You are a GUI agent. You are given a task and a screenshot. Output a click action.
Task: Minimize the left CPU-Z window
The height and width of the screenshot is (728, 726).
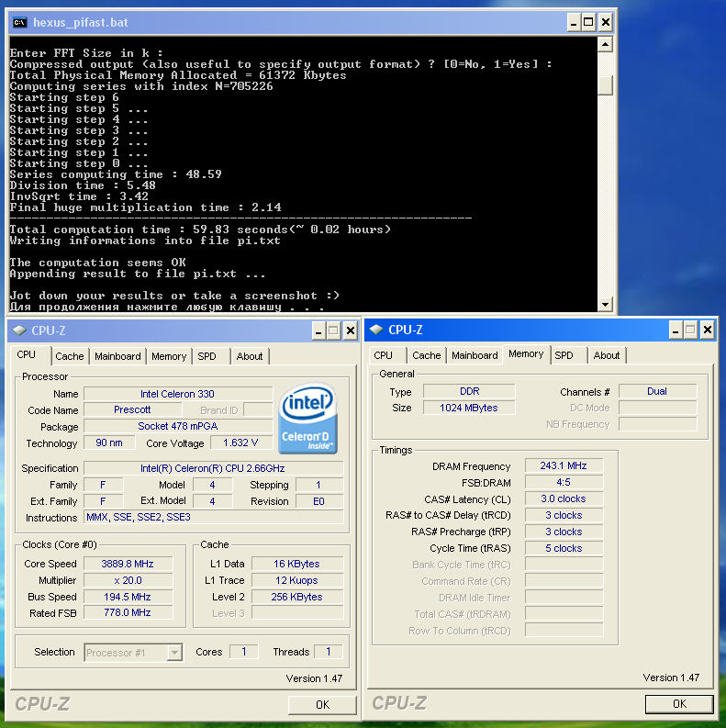tap(318, 331)
